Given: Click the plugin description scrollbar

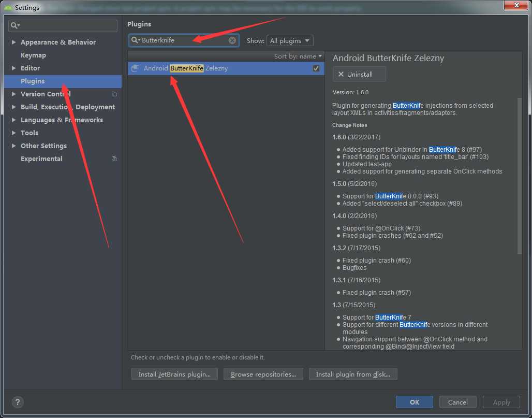Looking at the screenshot, I should pos(519,176).
